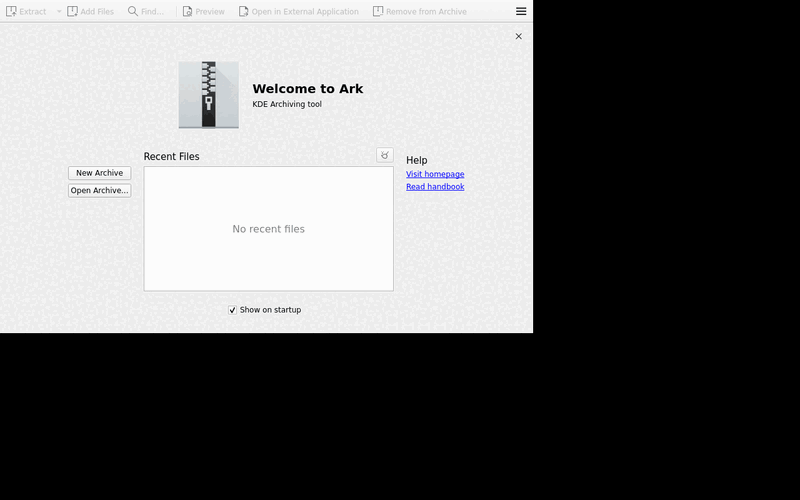Open the hamburger menu
This screenshot has width=800, height=500.
click(x=521, y=11)
